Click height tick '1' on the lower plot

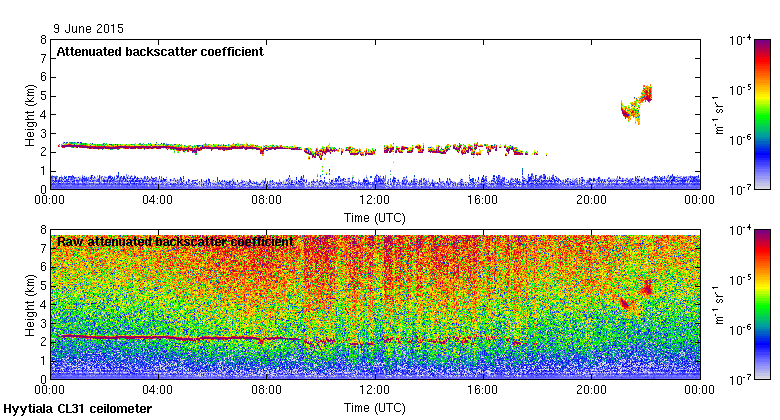pos(44,361)
